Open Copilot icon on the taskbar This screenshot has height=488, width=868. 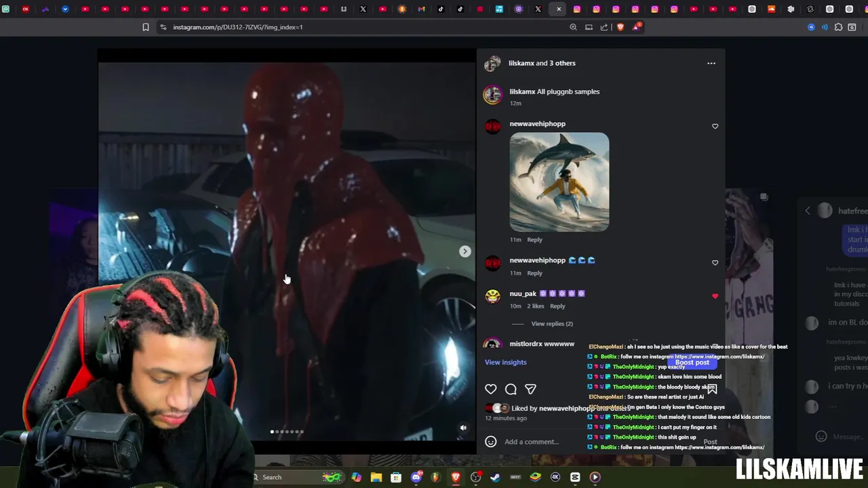click(x=357, y=477)
